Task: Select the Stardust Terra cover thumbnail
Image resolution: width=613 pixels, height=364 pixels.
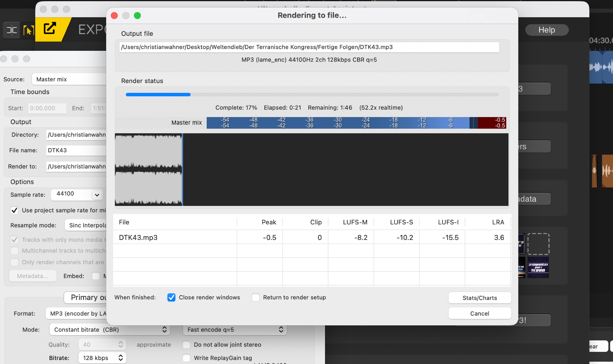Action: [538, 267]
